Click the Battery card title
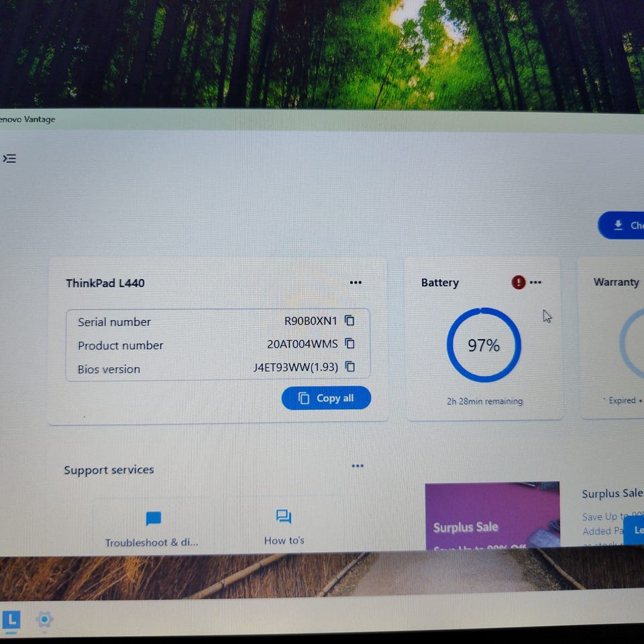Screen dimensions: 644x644 pyautogui.click(x=440, y=282)
